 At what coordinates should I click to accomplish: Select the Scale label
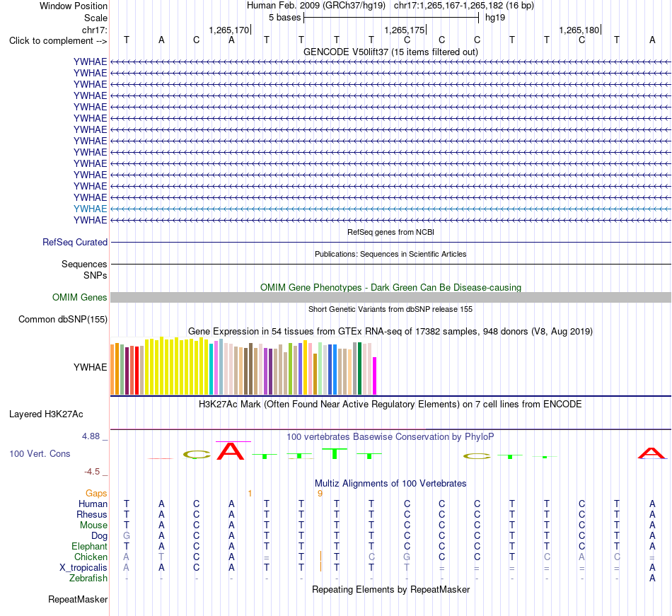point(95,18)
